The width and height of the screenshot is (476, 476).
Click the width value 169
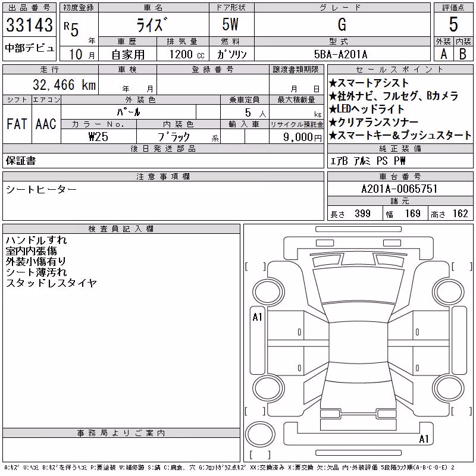coord(412,214)
